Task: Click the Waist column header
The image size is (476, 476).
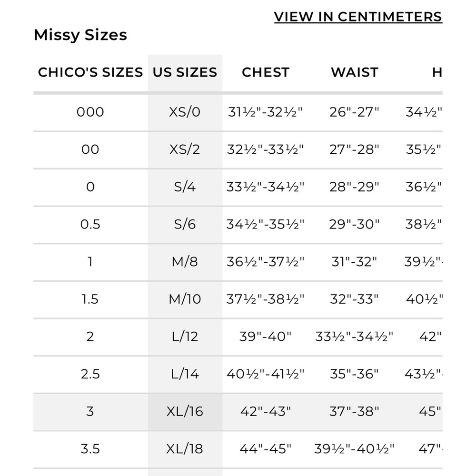Action: 355,72
